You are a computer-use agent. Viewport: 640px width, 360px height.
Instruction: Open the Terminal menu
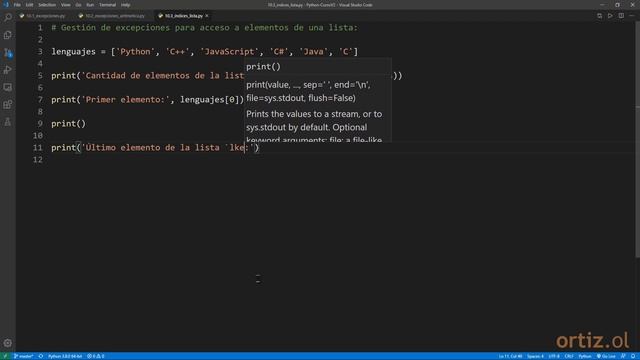[107, 5]
